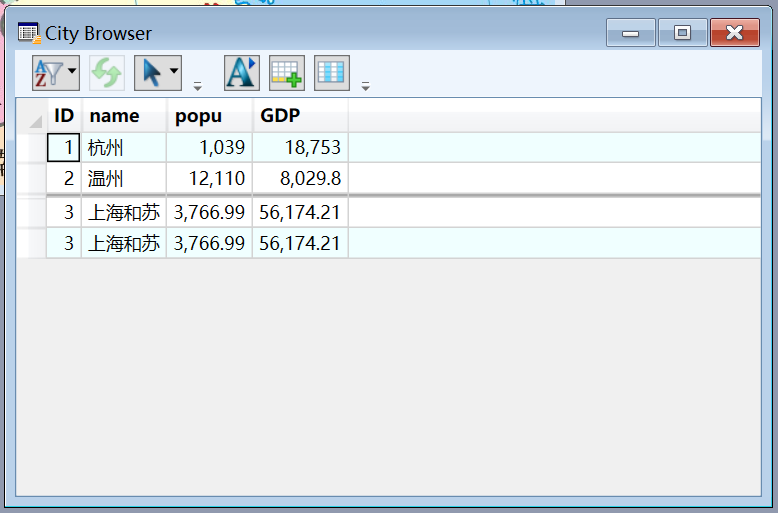
Task: Open second toolbar overflow options arrow
Action: click(366, 86)
